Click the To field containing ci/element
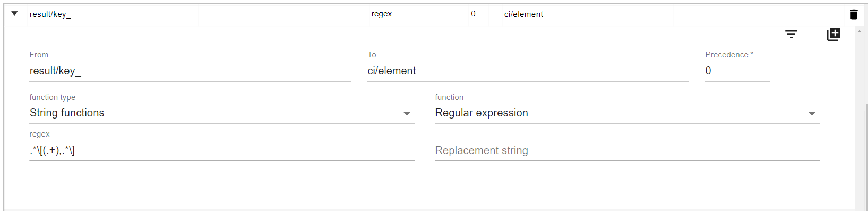The width and height of the screenshot is (868, 211). 528,71
